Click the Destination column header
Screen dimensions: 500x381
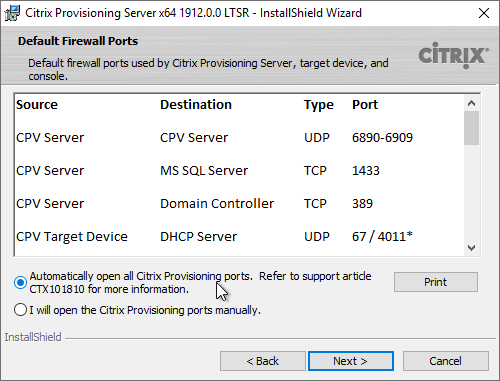click(x=196, y=105)
